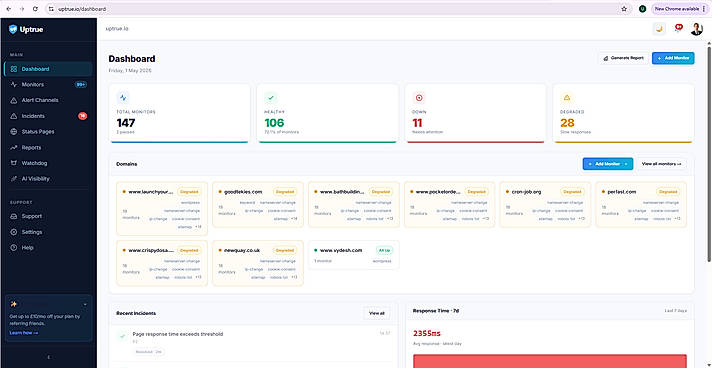Click View all in Recent Incidents
Screen dimensions: 712x368
pos(376,313)
